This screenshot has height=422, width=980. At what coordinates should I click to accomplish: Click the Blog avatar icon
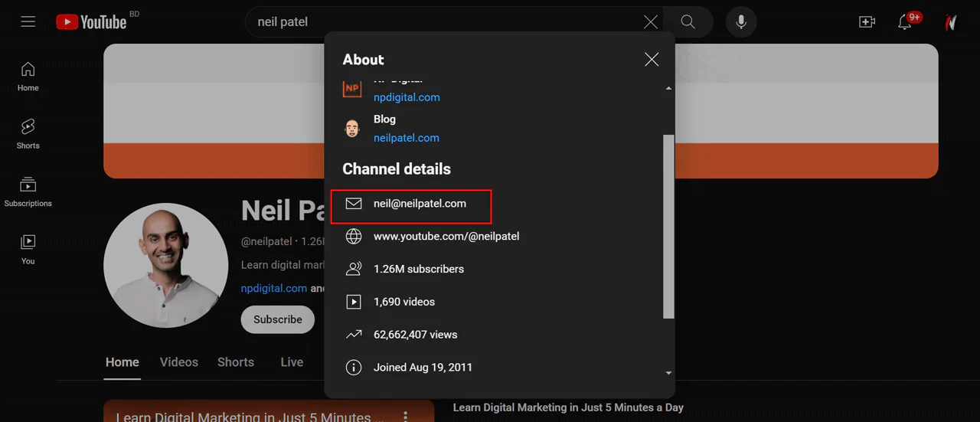coord(352,128)
